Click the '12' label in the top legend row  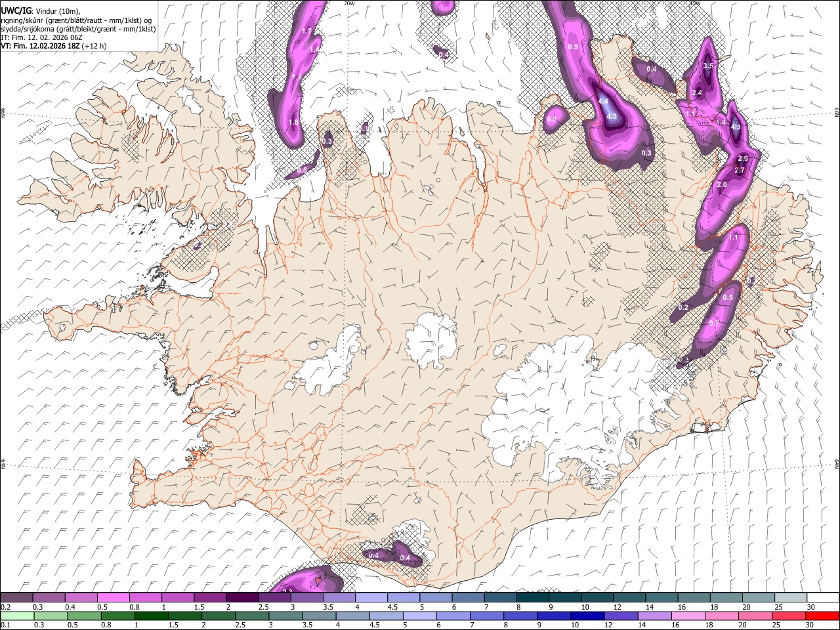(x=616, y=607)
